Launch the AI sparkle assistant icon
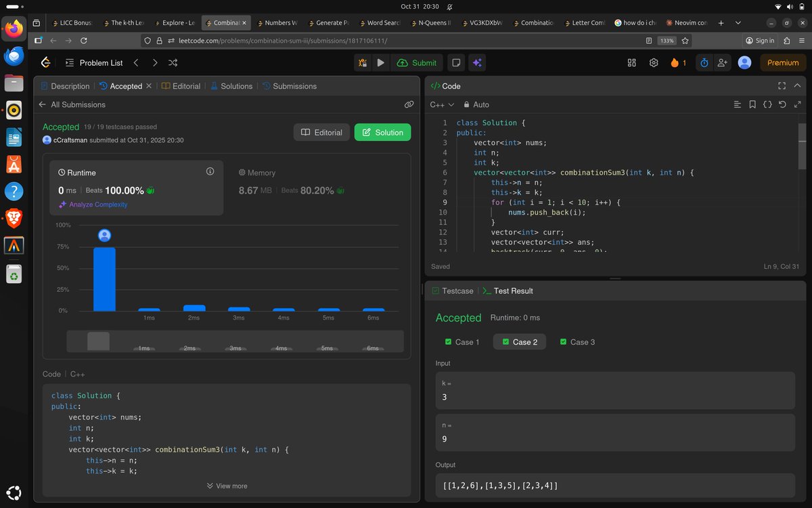Viewport: 812px width, 508px height. tap(477, 62)
